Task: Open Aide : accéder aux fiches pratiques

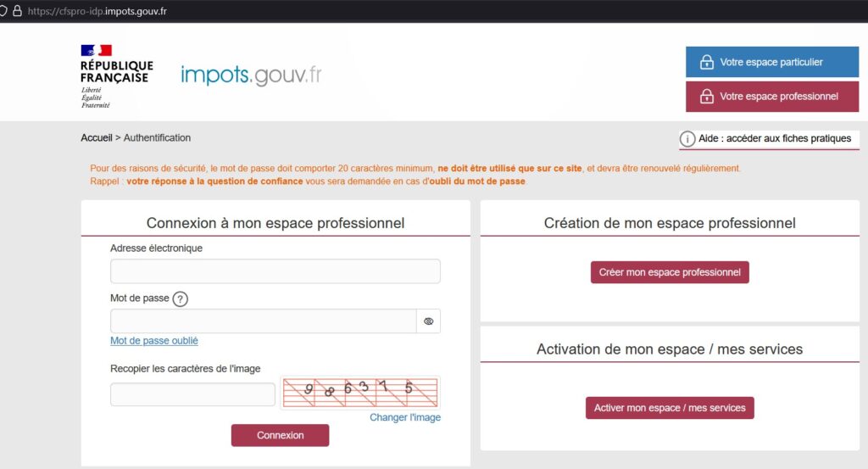Action: (x=769, y=138)
